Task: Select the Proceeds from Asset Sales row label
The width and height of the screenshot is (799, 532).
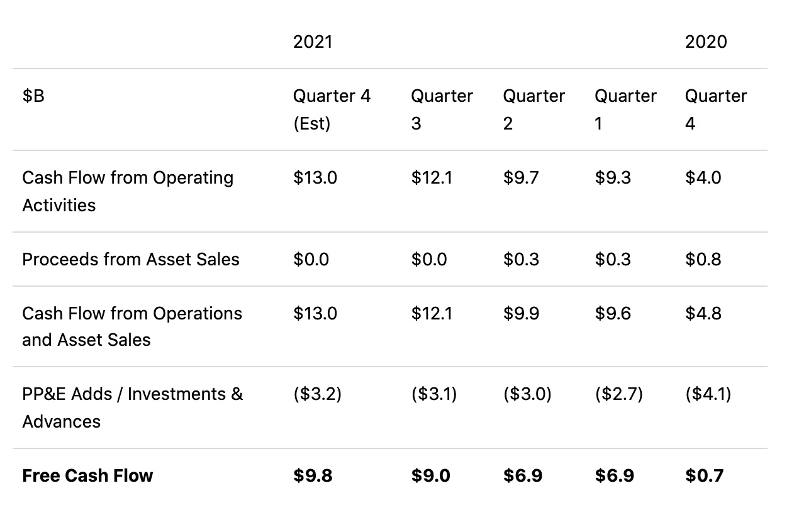Action: pyautogui.click(x=131, y=260)
